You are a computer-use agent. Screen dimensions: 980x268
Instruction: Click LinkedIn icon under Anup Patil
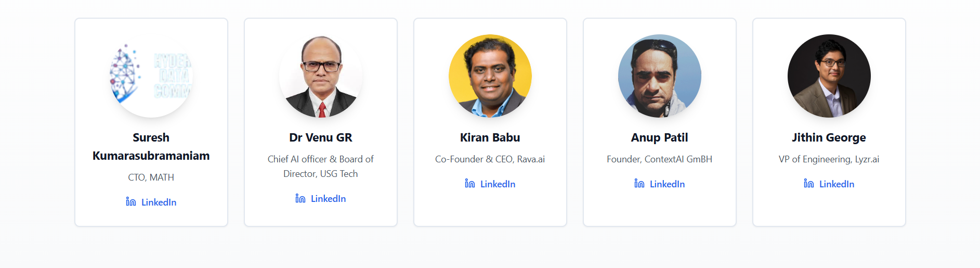point(639,184)
